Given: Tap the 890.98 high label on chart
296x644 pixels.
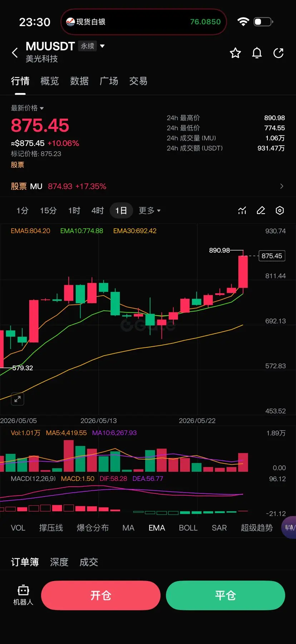Looking at the screenshot, I should pos(219,250).
